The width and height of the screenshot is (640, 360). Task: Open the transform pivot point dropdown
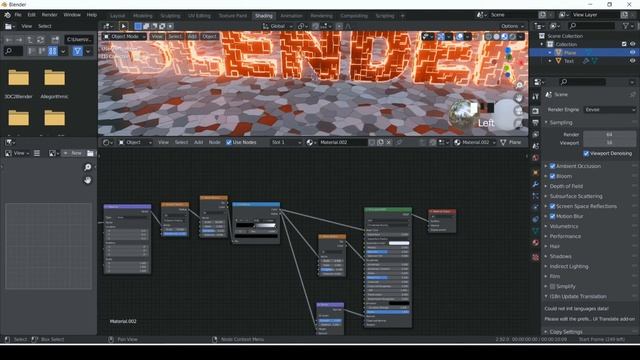point(302,26)
